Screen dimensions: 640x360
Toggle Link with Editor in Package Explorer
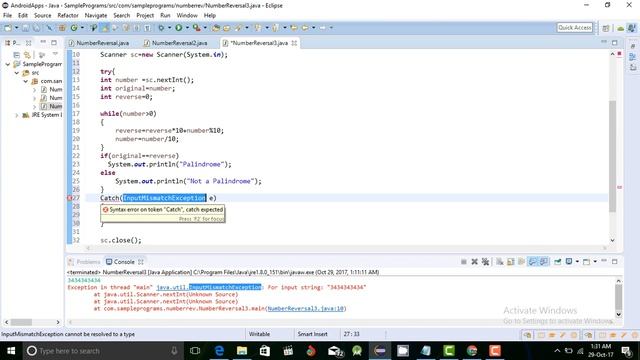click(27, 55)
